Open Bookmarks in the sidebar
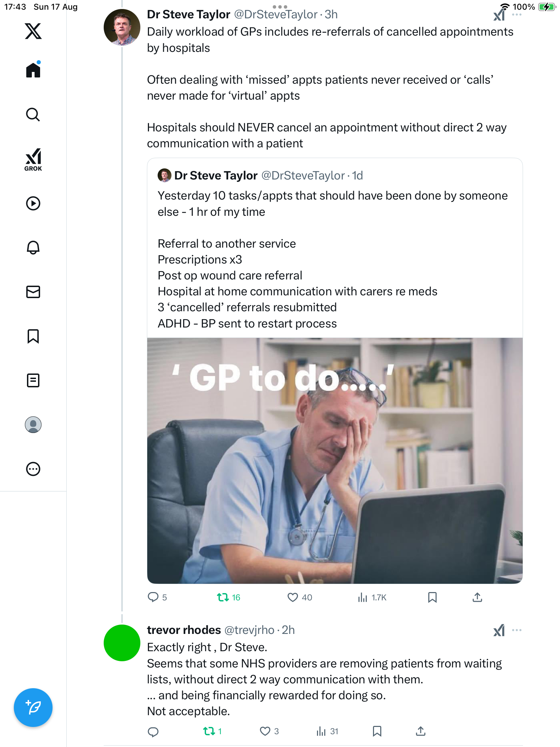560x747 pixels. pyautogui.click(x=33, y=336)
